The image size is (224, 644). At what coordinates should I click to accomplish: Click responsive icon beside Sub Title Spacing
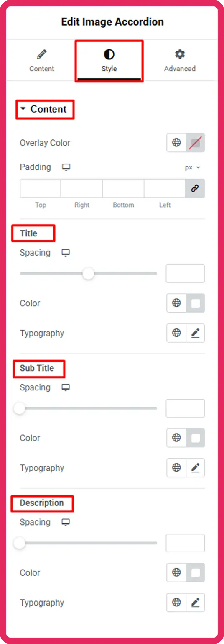[x=65, y=387]
